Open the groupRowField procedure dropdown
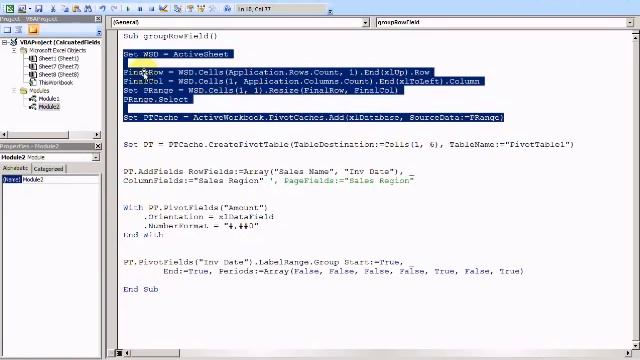 630,22
